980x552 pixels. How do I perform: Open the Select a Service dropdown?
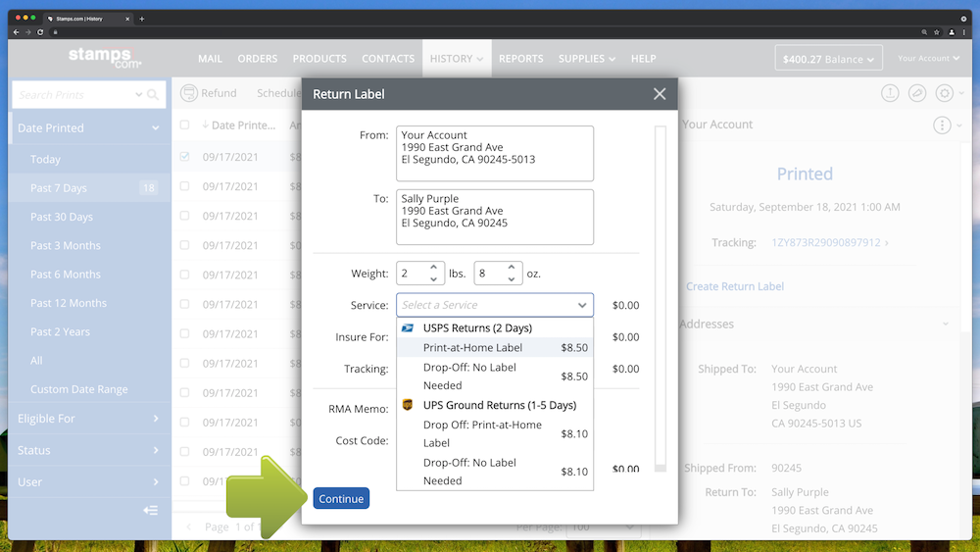point(494,305)
